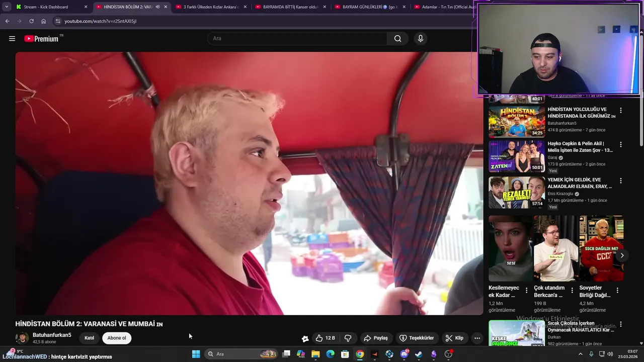Open the Windows Start button

pos(196,354)
